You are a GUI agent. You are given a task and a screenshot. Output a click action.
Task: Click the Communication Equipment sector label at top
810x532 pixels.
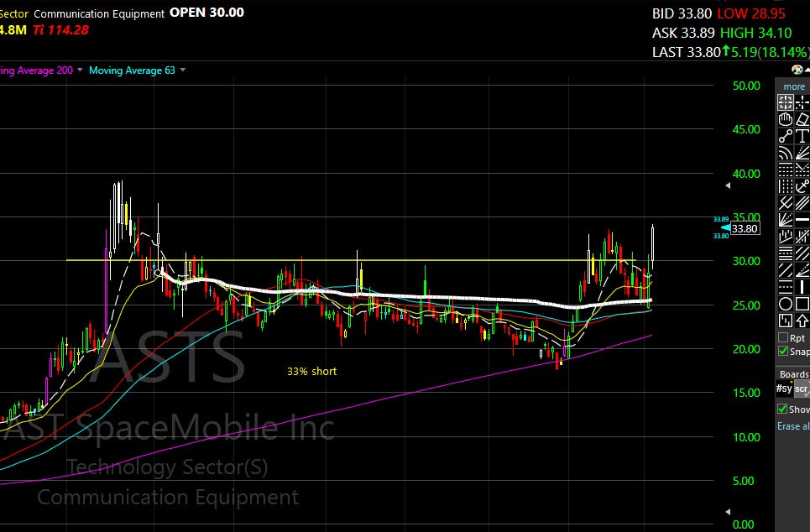tap(99, 14)
